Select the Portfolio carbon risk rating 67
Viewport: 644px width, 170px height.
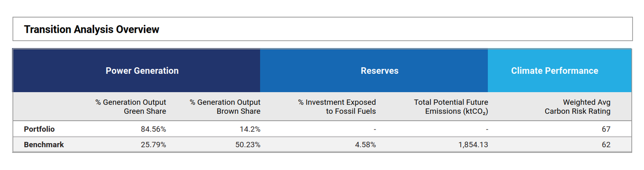(x=606, y=129)
